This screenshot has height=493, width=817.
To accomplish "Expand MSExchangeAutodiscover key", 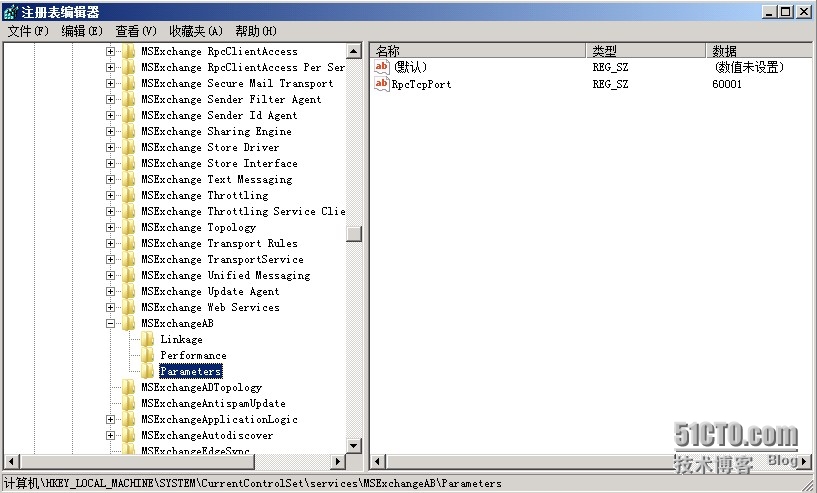I will 110,436.
